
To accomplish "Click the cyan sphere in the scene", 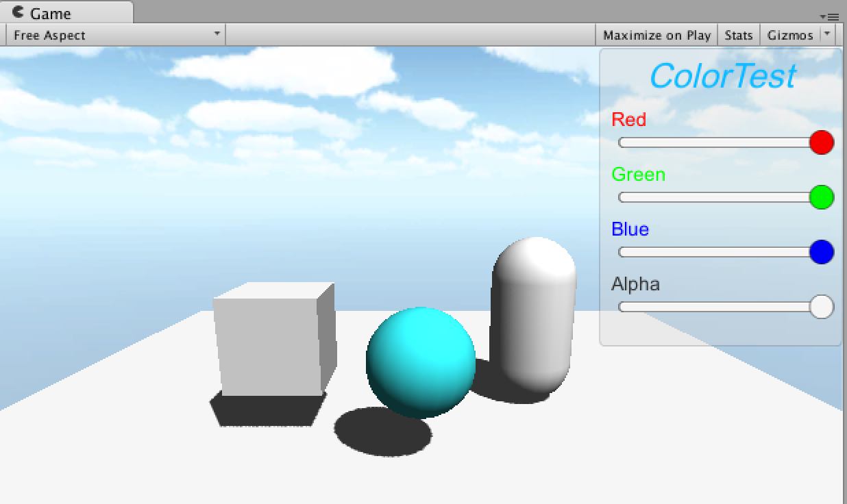I will tap(421, 363).
